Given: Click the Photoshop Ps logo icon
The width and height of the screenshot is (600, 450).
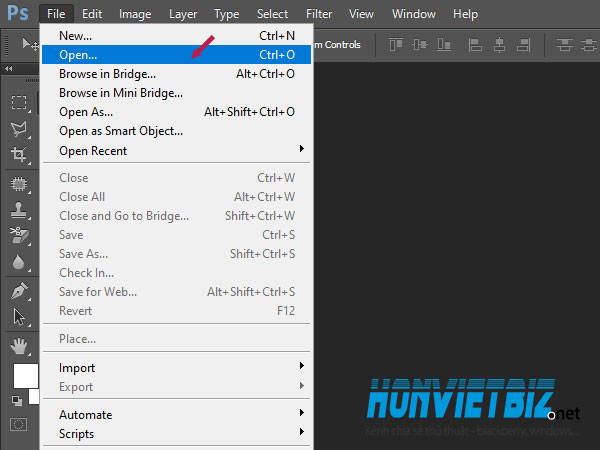Looking at the screenshot, I should (x=18, y=13).
